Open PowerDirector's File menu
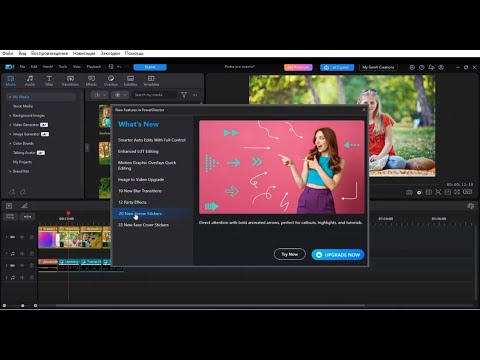Screen dimensions: 480x360 point(22,67)
